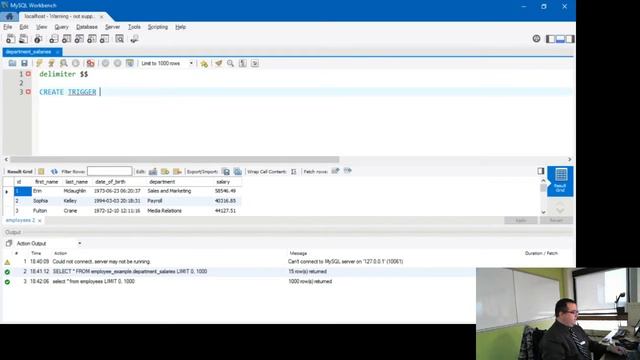Open the Server menu
This screenshot has height=360, width=640.
click(x=113, y=27)
